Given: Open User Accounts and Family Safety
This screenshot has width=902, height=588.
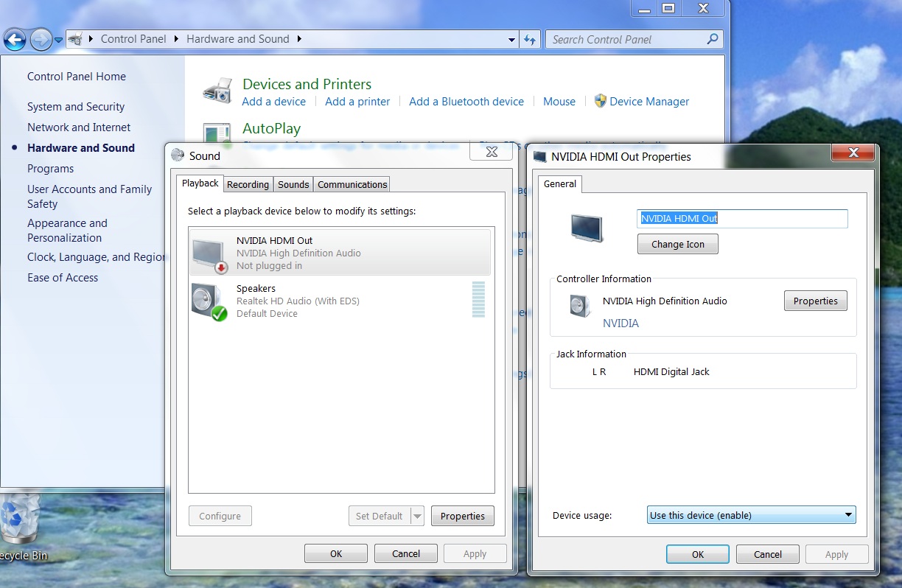Looking at the screenshot, I should point(89,197).
